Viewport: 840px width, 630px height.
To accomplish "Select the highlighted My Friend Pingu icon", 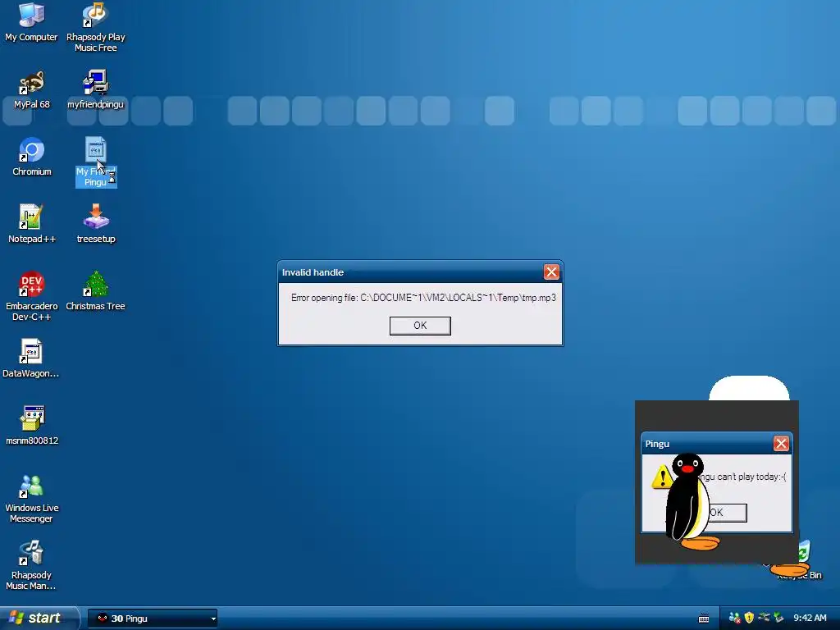I will pyautogui.click(x=96, y=162).
